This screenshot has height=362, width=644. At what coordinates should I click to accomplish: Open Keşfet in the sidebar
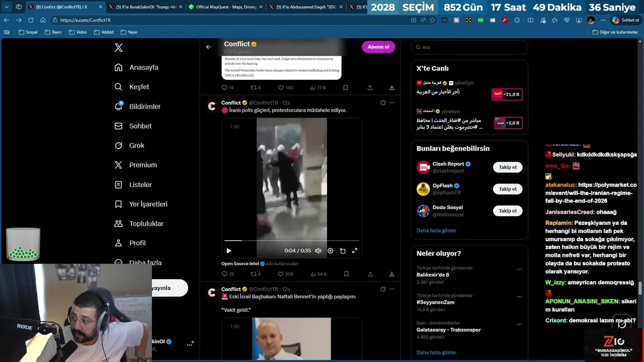(x=132, y=87)
